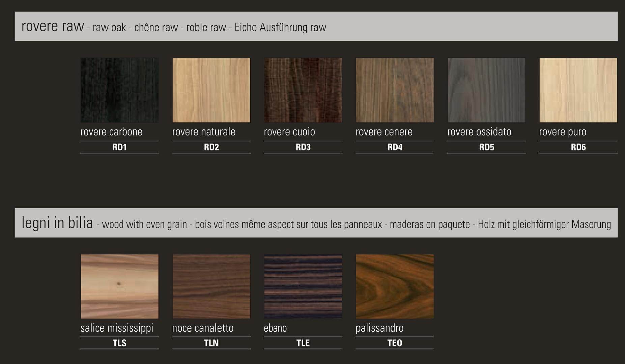The height and width of the screenshot is (364, 625).
Task: Click the 'salice mississippi' label
Action: (x=117, y=328)
